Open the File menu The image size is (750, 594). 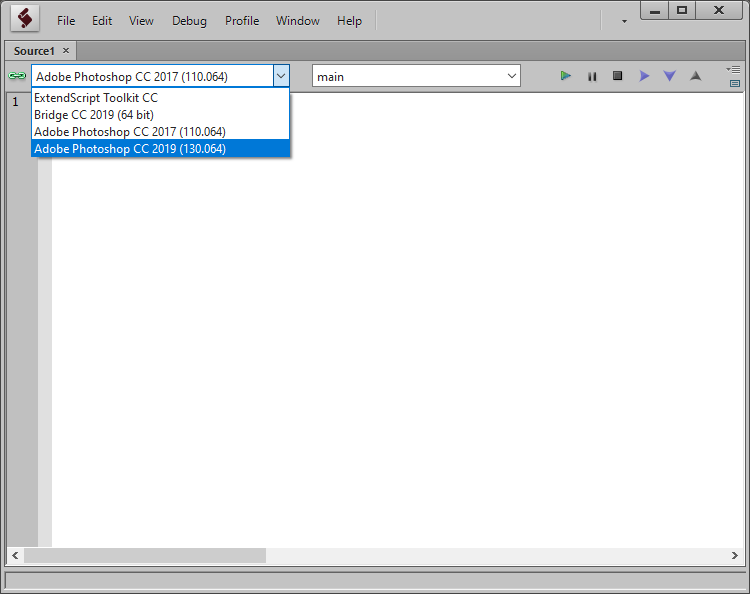66,21
